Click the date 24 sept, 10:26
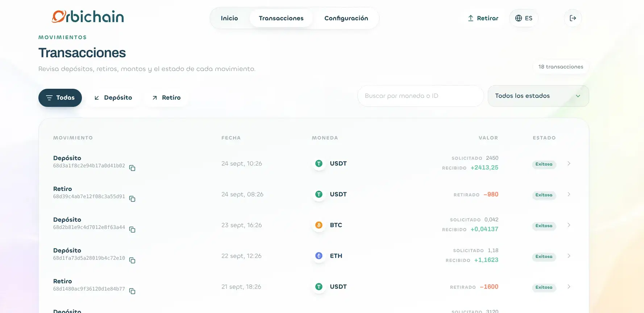Image resolution: width=644 pixels, height=313 pixels. (242, 164)
